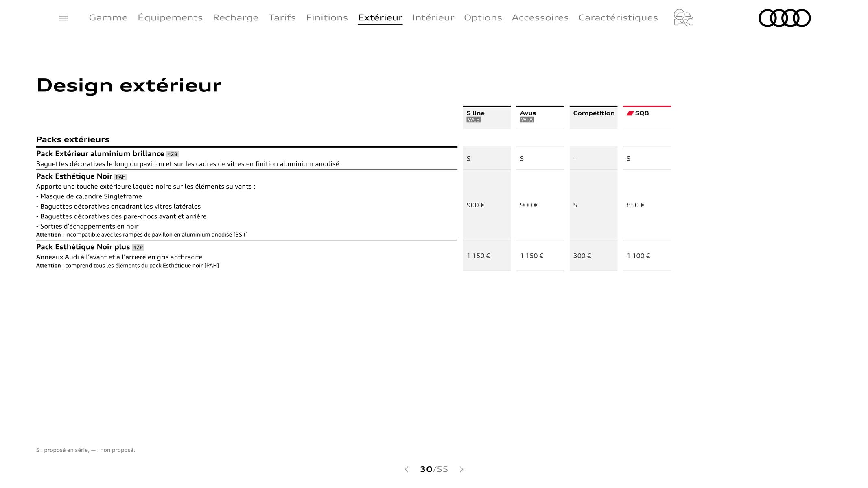Click S line S cell for aluminium brillance
This screenshot has width=868, height=488.
[468, 159]
